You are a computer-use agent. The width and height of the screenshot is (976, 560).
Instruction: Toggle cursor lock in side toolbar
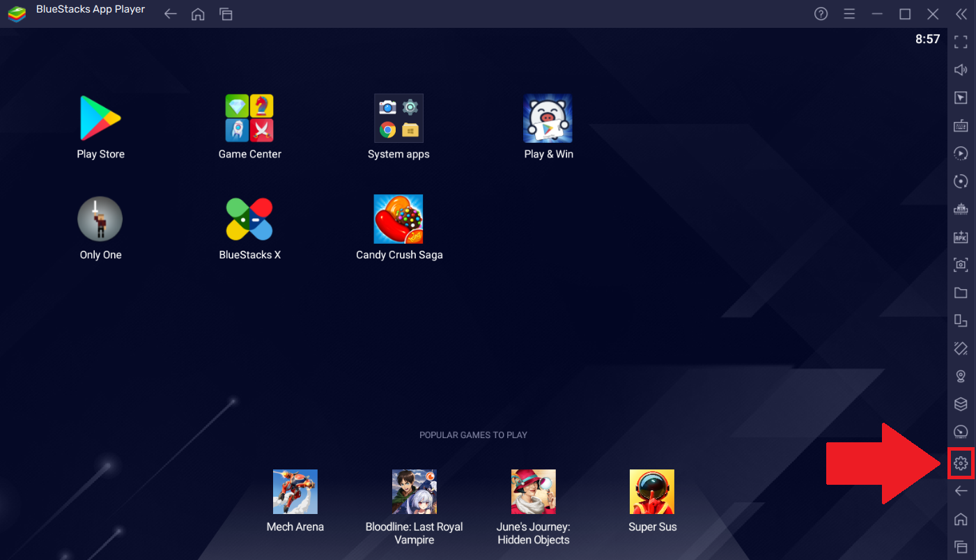coord(961,98)
